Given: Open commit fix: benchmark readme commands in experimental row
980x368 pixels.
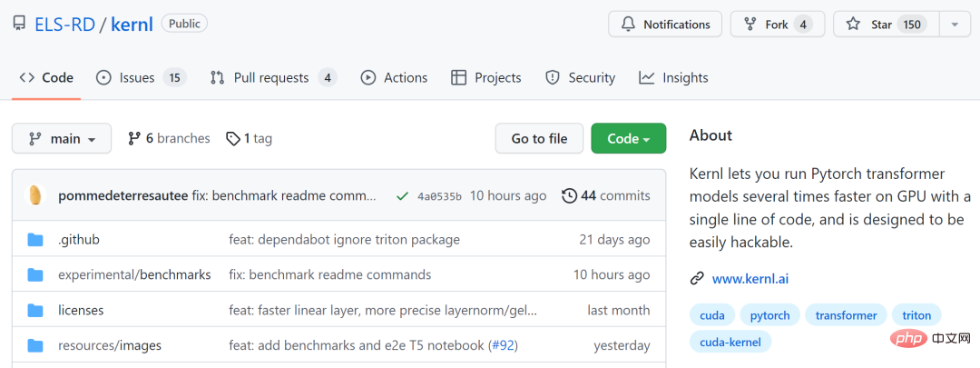Looking at the screenshot, I should pyautogui.click(x=330, y=274).
